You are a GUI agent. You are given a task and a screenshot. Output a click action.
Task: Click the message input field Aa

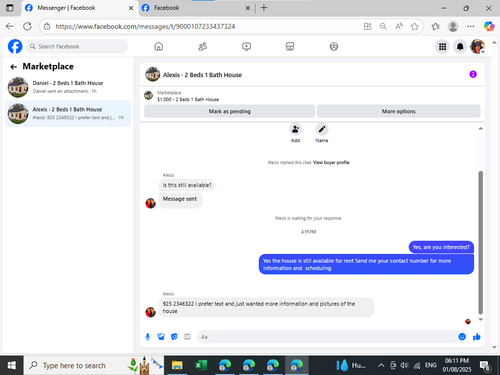(327, 337)
